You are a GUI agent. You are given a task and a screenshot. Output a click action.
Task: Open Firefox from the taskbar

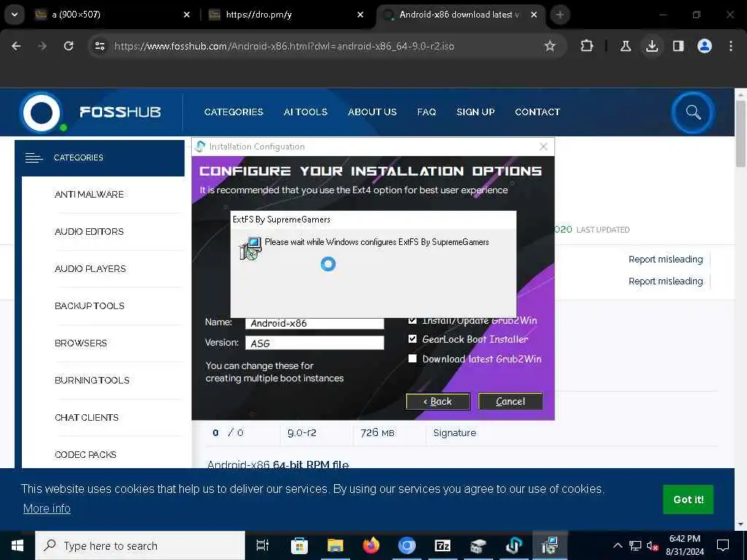371,545
